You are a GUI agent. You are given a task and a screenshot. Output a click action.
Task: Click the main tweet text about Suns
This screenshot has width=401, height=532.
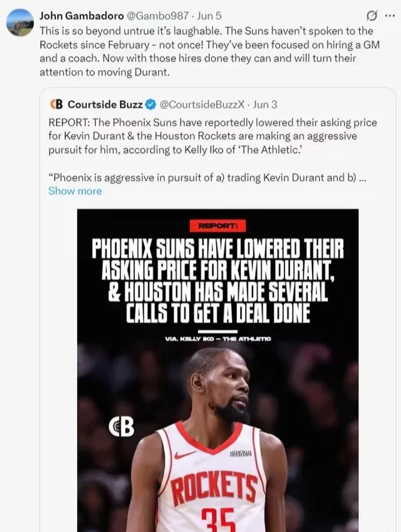click(209, 51)
